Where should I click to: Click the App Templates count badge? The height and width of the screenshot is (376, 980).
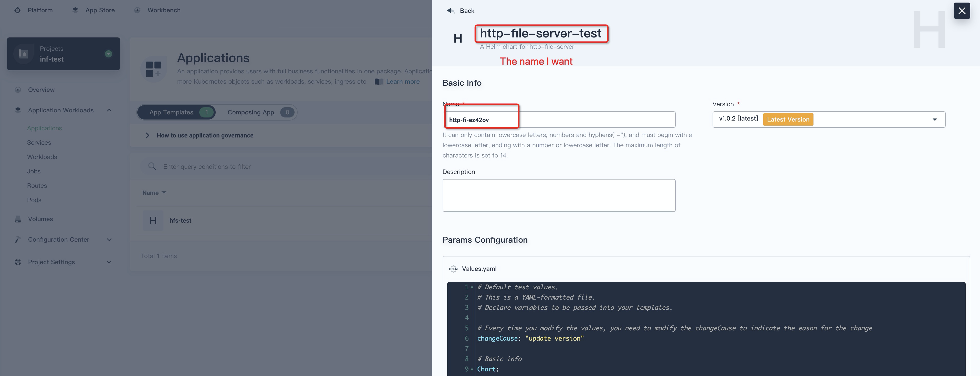[206, 112]
